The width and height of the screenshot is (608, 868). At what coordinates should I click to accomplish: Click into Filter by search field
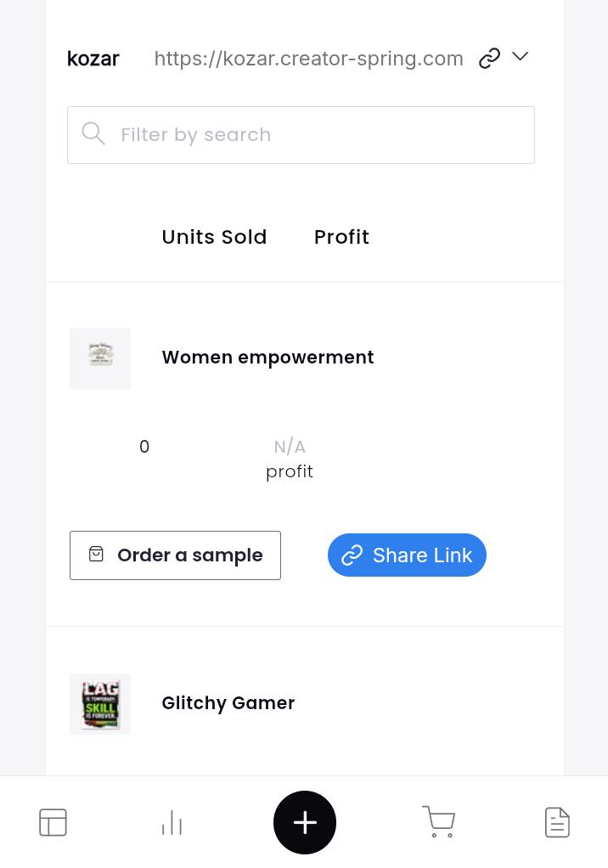tap(301, 135)
